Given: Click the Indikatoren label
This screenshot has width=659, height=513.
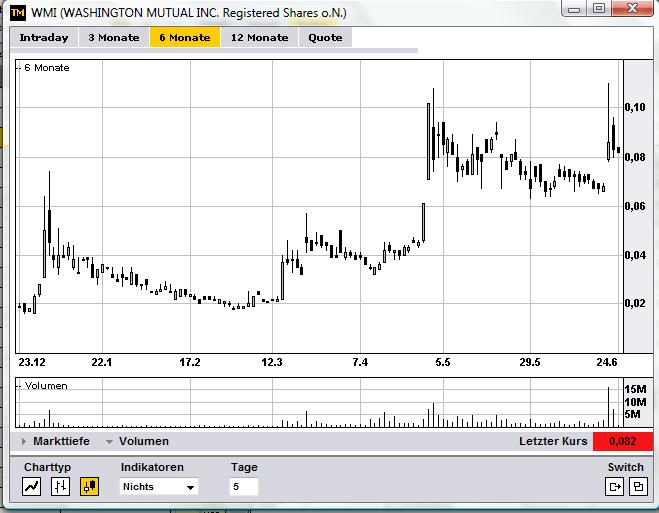Looking at the screenshot, I should (x=152, y=467).
